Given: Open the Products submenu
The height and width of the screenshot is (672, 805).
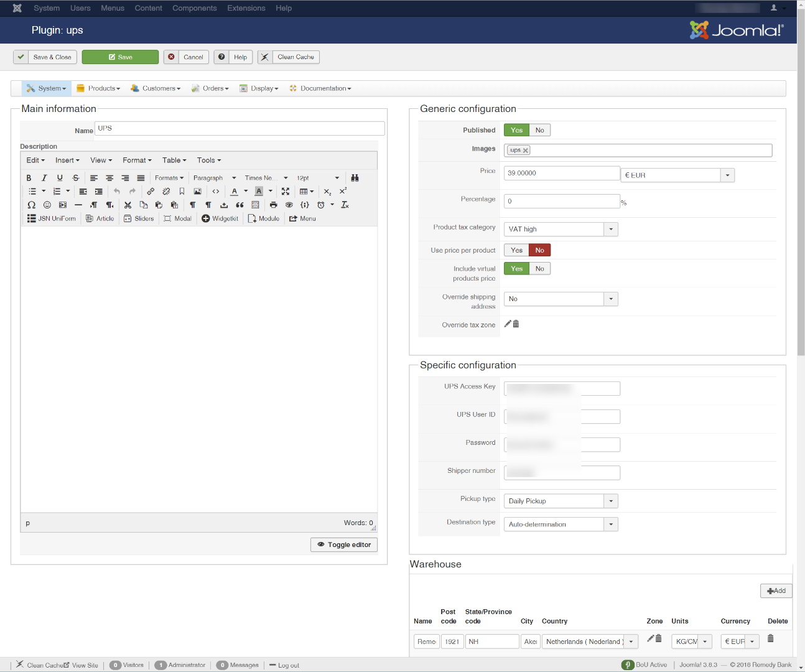Looking at the screenshot, I should [98, 88].
